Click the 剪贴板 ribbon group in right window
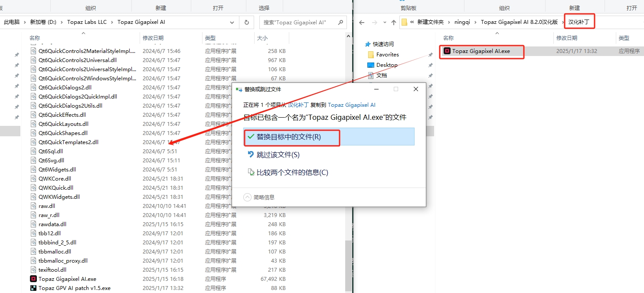 pos(409,8)
